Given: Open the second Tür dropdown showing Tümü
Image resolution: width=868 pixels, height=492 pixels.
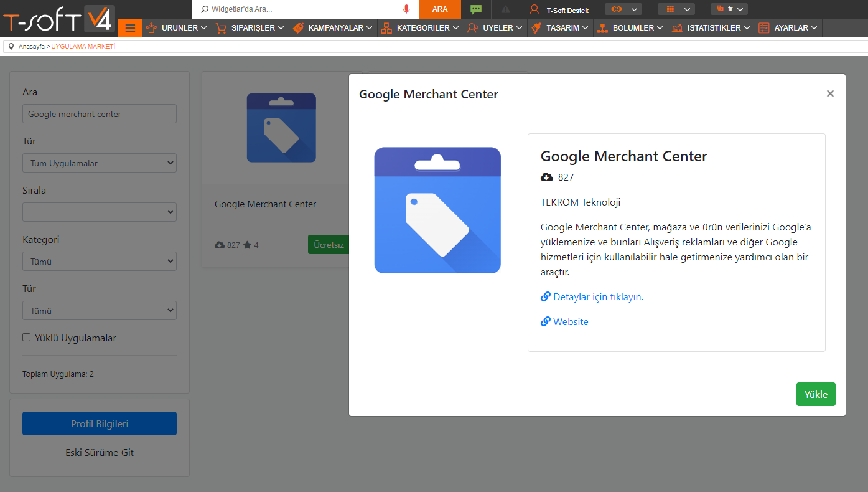Looking at the screenshot, I should point(100,311).
